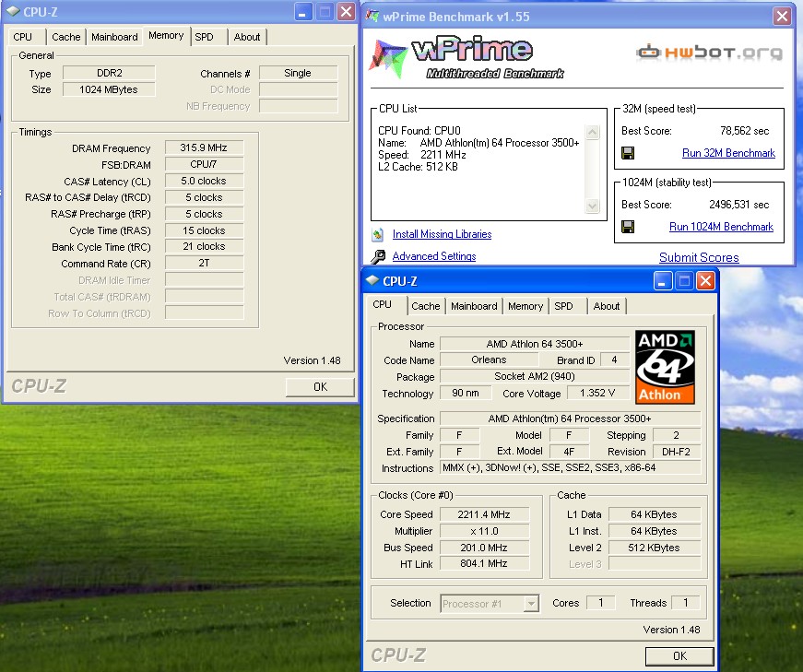Click the DRAM Frequency 315.9 MHz field
This screenshot has width=803, height=672.
pyautogui.click(x=204, y=147)
